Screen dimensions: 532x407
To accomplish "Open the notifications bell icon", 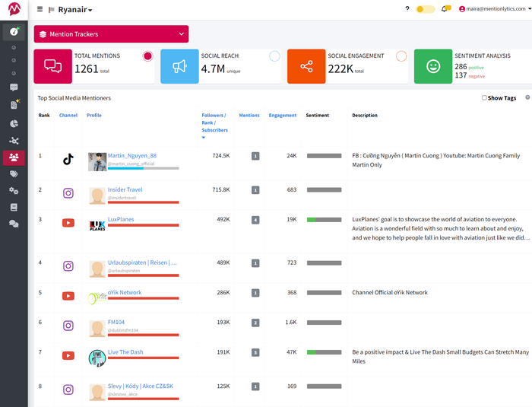I will click(445, 9).
